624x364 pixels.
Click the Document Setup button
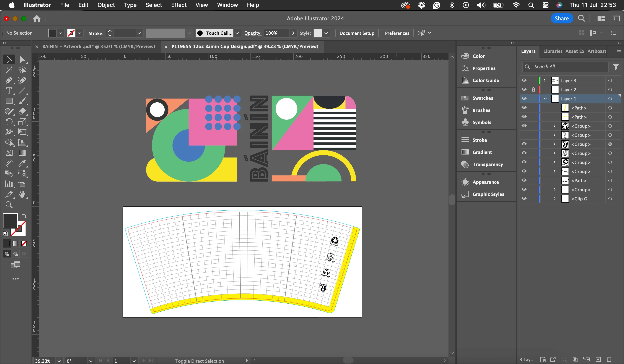pos(357,33)
